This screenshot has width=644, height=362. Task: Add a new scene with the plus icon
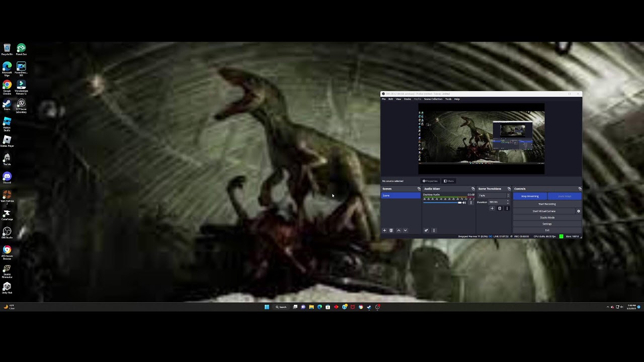point(384,230)
